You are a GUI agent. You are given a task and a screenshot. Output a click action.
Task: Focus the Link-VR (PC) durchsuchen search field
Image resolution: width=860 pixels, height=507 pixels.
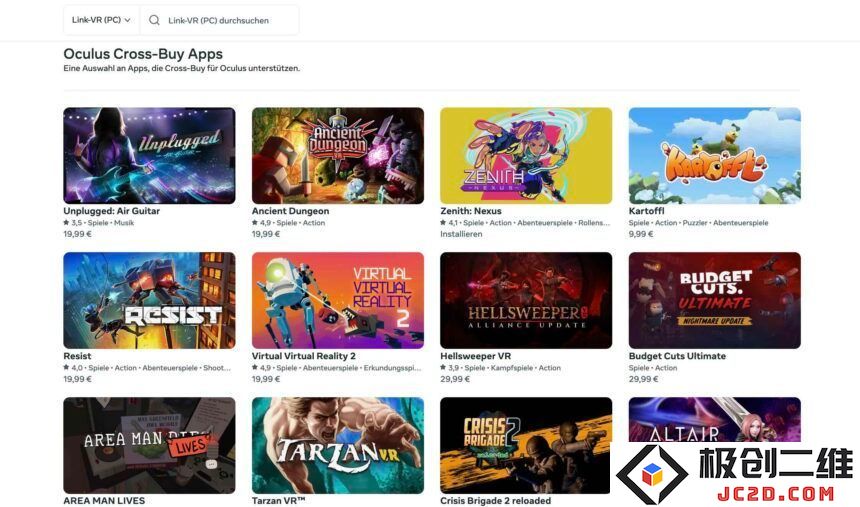(x=219, y=20)
